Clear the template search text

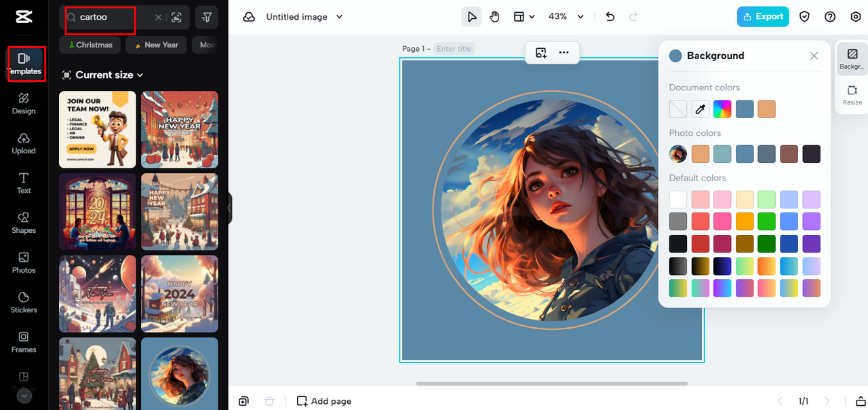click(159, 18)
